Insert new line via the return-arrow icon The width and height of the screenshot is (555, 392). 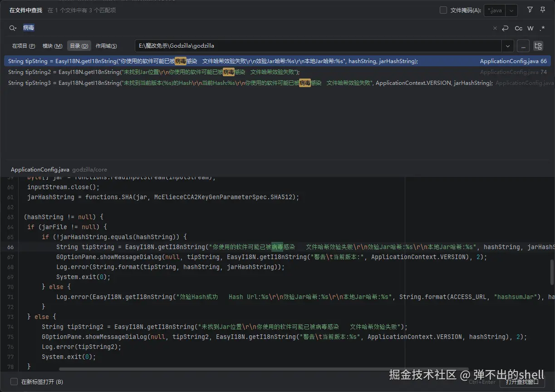[505, 28]
